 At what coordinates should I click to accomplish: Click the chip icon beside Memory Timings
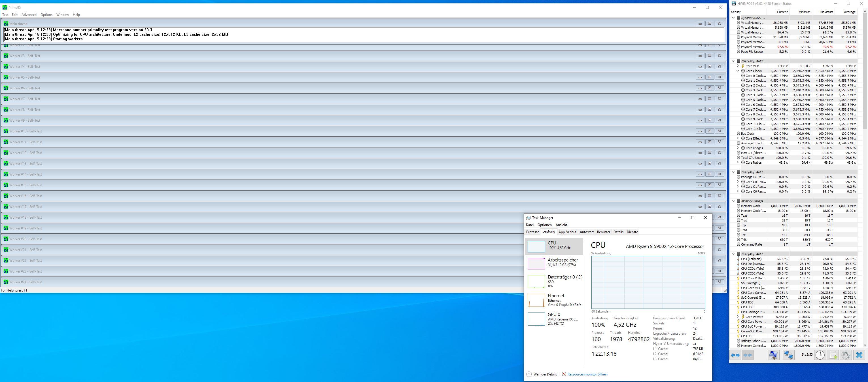click(x=738, y=201)
